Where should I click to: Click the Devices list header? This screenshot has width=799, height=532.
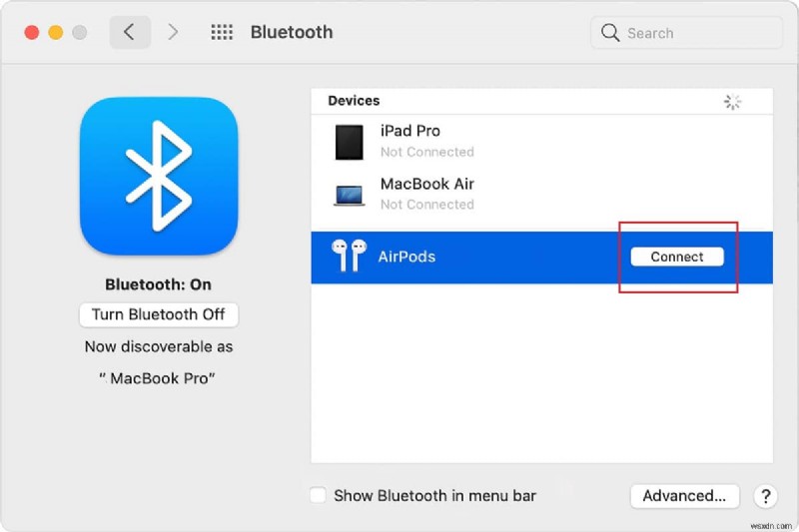[x=354, y=101]
